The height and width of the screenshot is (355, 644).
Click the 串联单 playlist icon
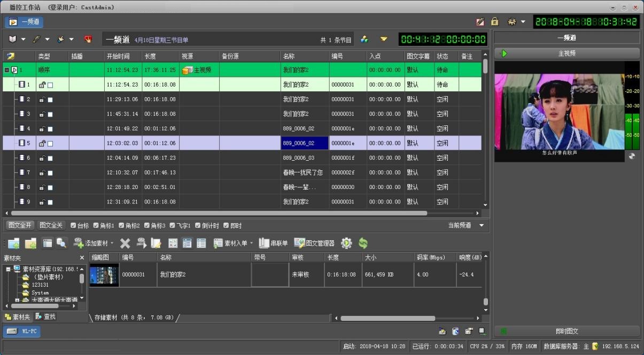point(273,243)
